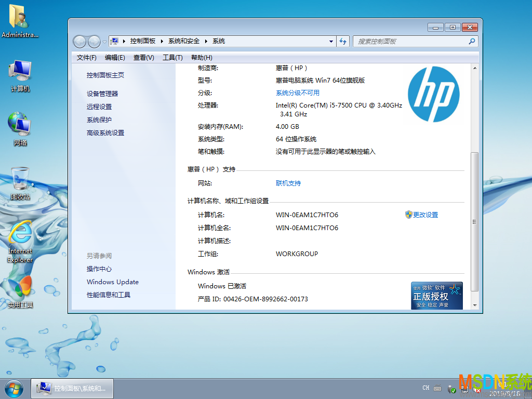Click the 惠普电脑系统 Win7 64位旗舰版 model text
532x399 pixels.
tap(320, 81)
